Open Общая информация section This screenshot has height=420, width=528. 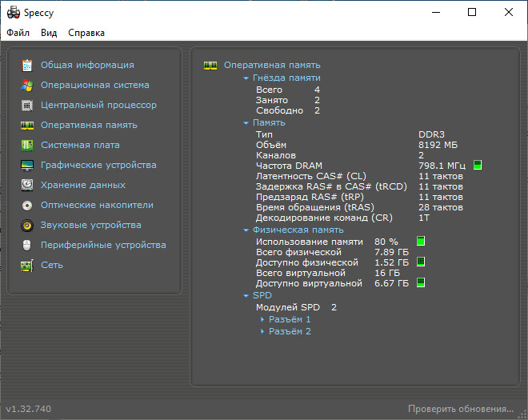pos(87,65)
